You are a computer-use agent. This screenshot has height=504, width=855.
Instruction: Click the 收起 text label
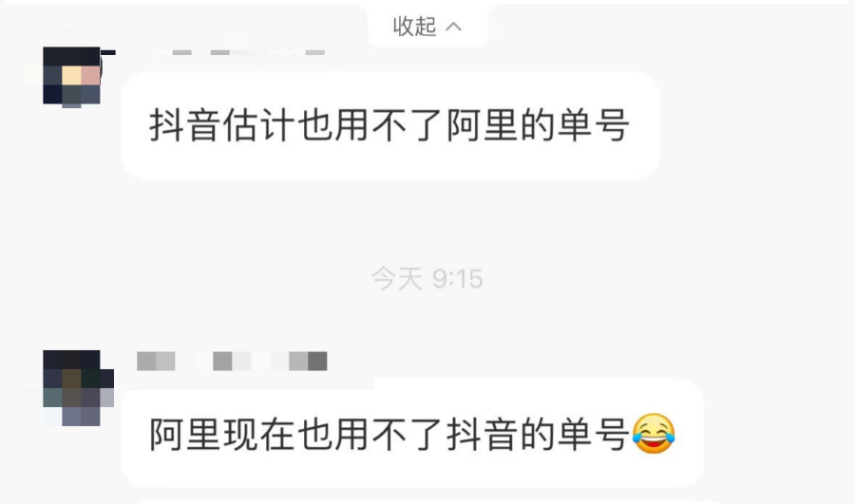point(415,27)
